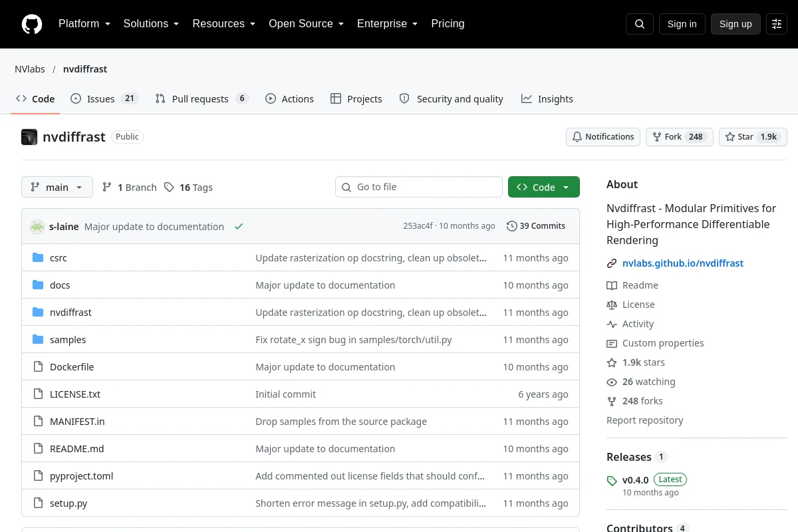This screenshot has height=532, width=798.
Task: Open the Actions tab
Action: [289, 98]
